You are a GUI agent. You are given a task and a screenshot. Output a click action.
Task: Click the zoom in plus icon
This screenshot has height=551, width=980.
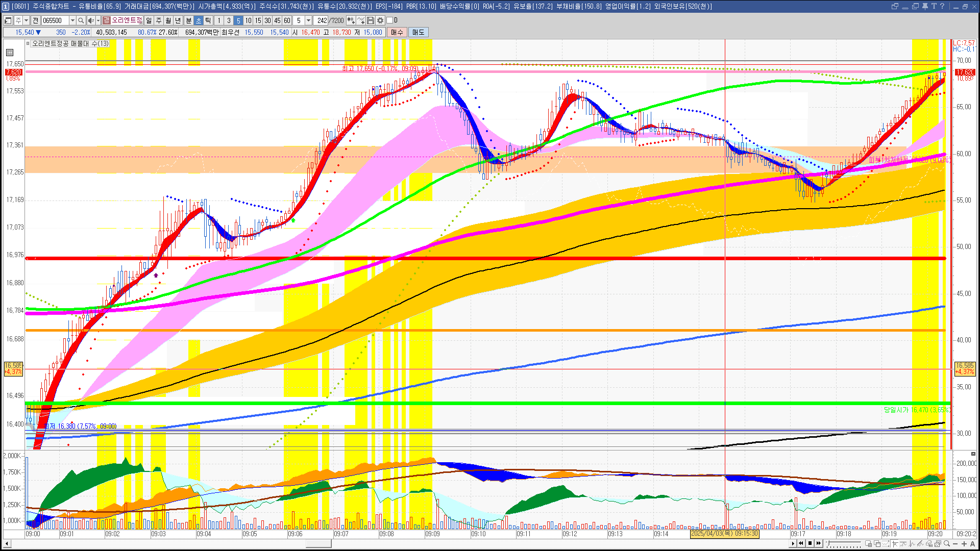click(964, 544)
